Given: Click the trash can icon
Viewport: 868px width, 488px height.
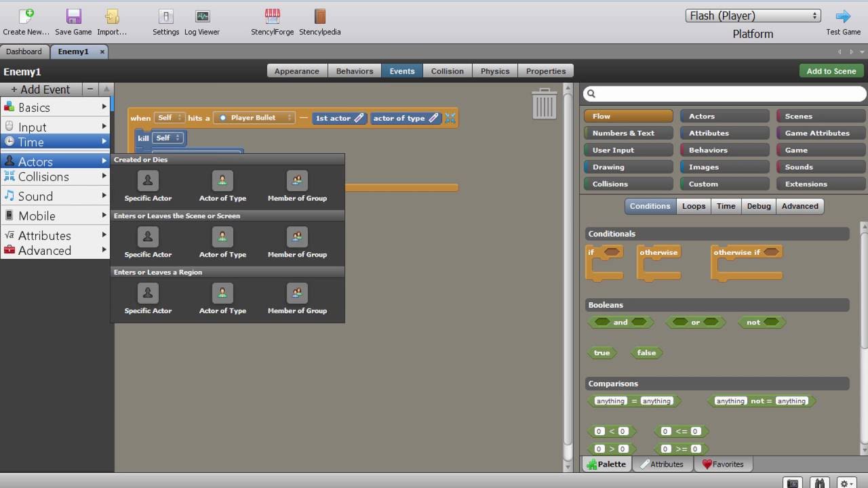Looking at the screenshot, I should (544, 104).
